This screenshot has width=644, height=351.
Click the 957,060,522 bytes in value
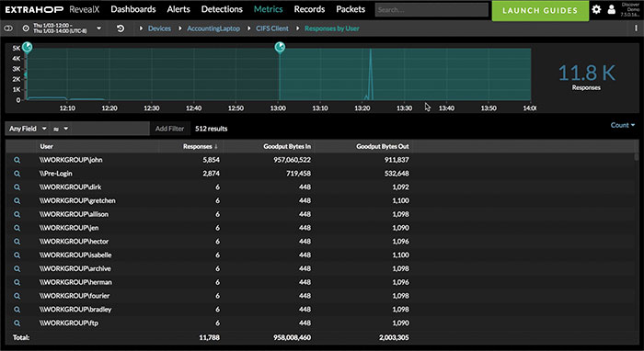pyautogui.click(x=292, y=160)
